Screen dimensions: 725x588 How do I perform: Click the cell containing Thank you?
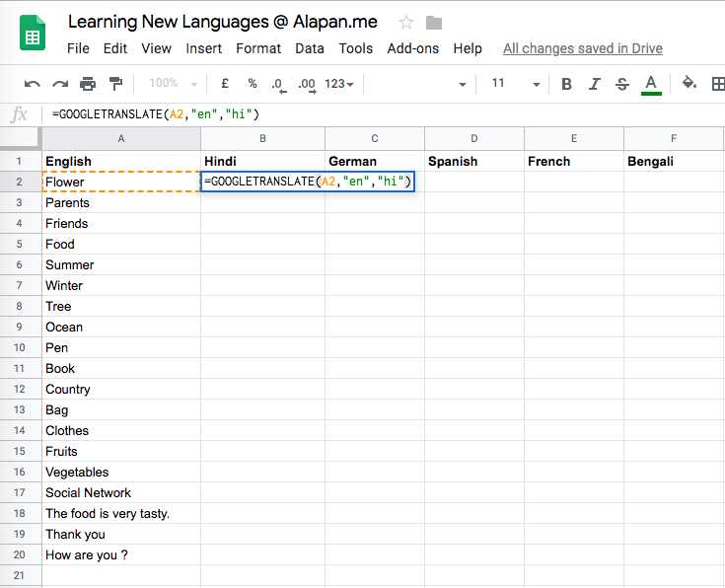[x=121, y=535]
